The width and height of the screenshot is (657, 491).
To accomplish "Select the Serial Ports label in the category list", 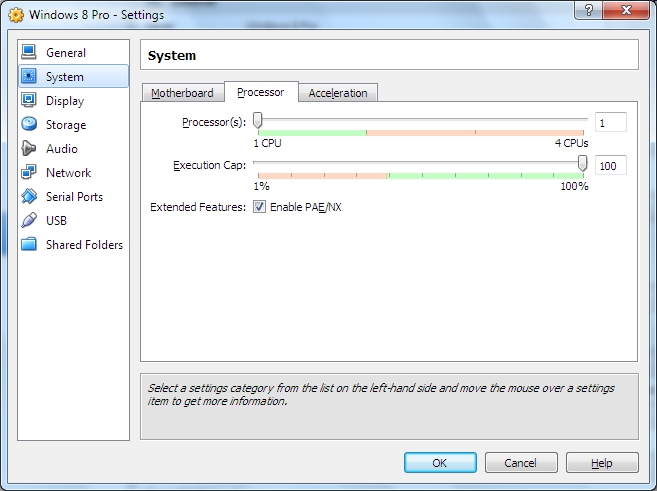I will pyautogui.click(x=74, y=196).
